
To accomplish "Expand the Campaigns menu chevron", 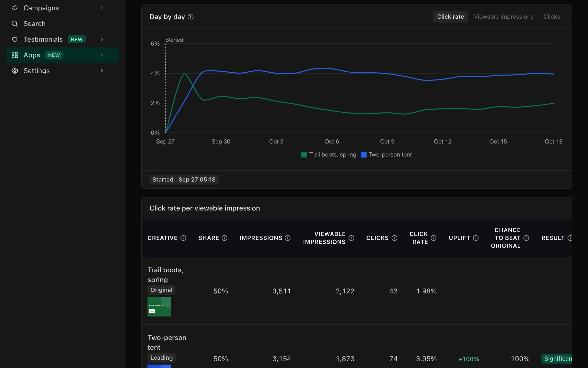I will point(102,8).
